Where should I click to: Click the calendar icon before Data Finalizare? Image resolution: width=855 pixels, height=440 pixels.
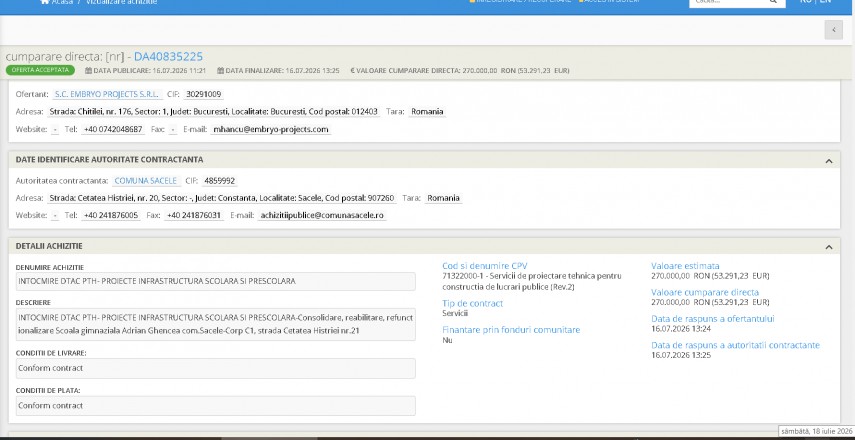220,71
